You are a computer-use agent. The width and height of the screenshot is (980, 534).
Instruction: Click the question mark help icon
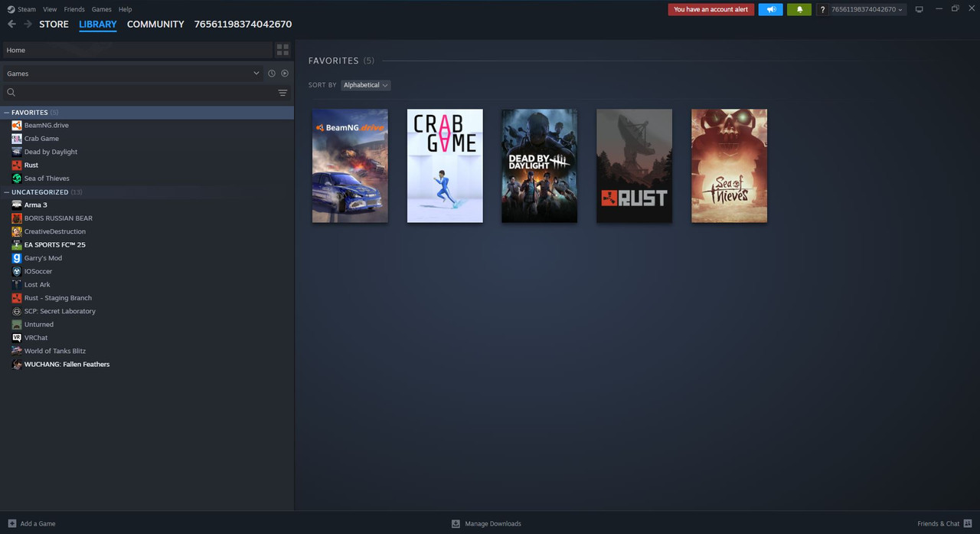coord(822,9)
